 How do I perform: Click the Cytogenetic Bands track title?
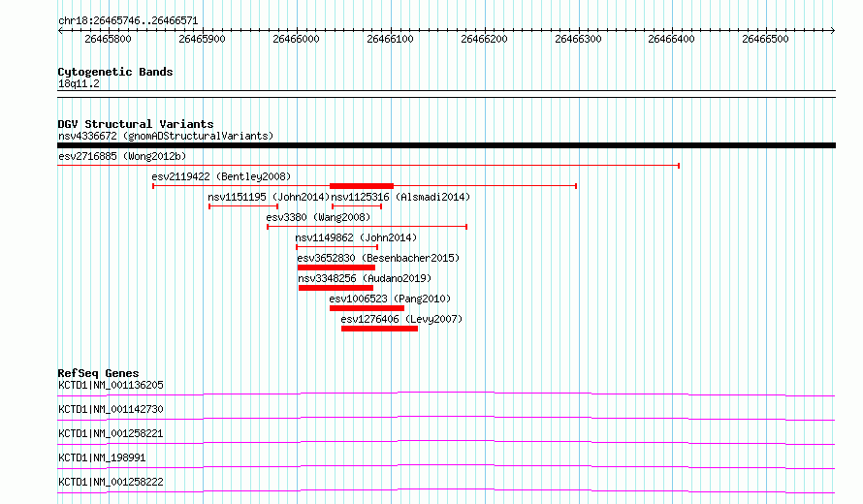115,72
